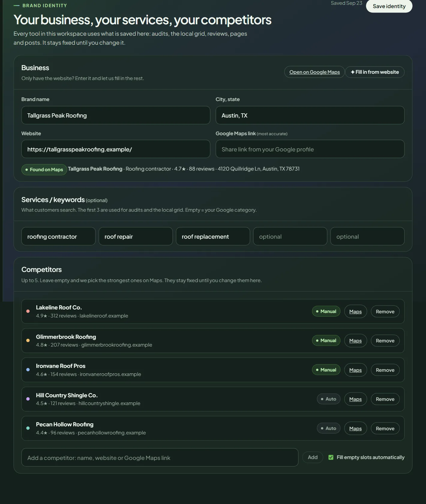
Task: Click the fifth optional keyword field
Action: click(367, 236)
